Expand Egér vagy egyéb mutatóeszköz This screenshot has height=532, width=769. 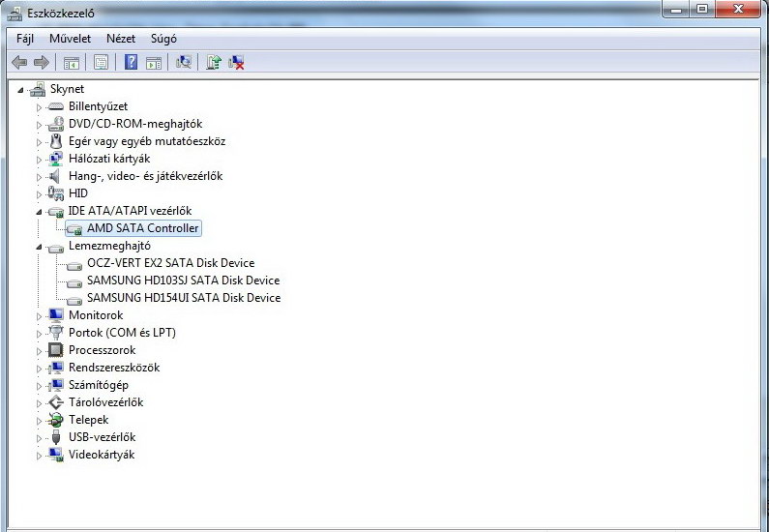pos(40,142)
